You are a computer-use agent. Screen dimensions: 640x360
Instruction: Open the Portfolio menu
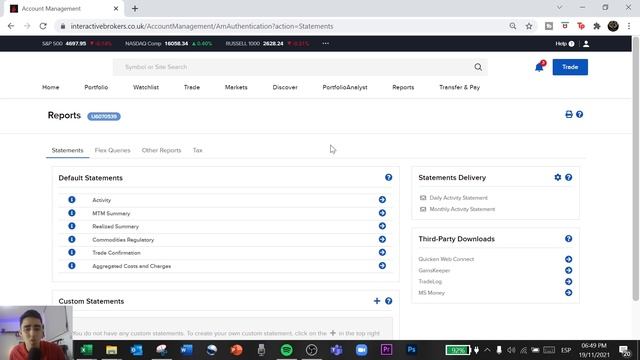point(96,87)
